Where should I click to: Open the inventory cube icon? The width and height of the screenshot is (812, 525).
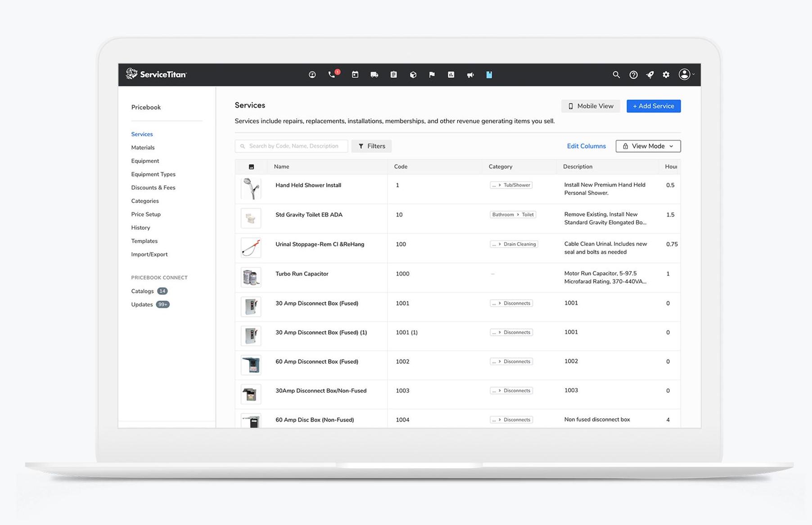413,75
